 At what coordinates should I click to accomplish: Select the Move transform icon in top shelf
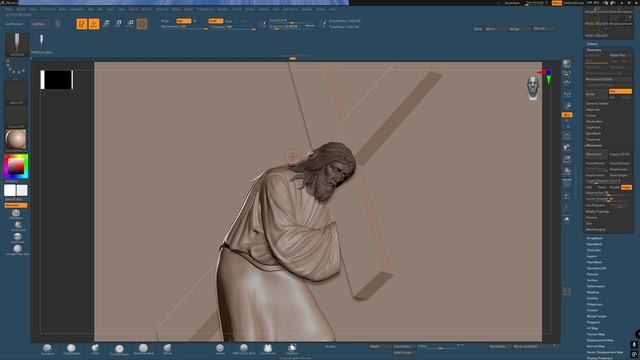(x=106, y=24)
